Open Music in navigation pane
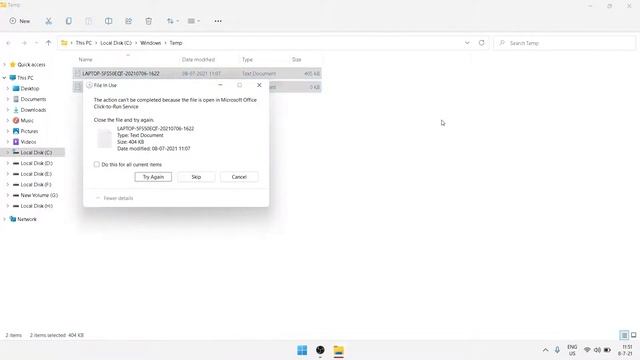 27,120
